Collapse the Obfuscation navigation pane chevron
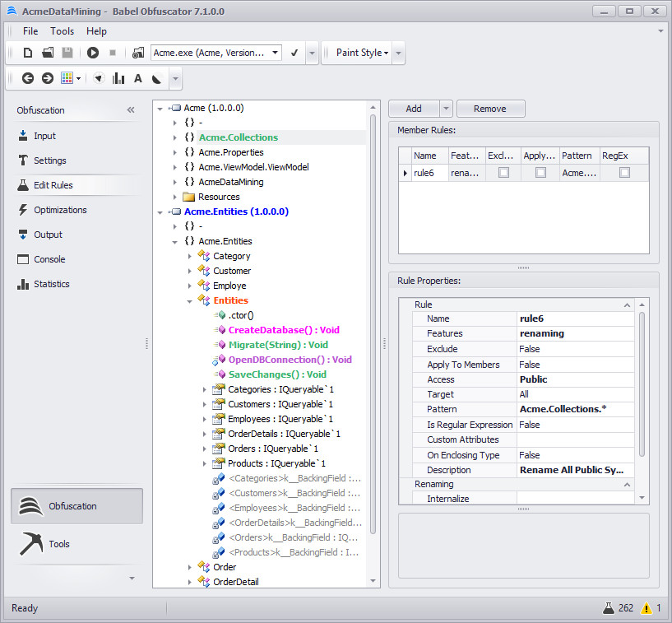 131,110
